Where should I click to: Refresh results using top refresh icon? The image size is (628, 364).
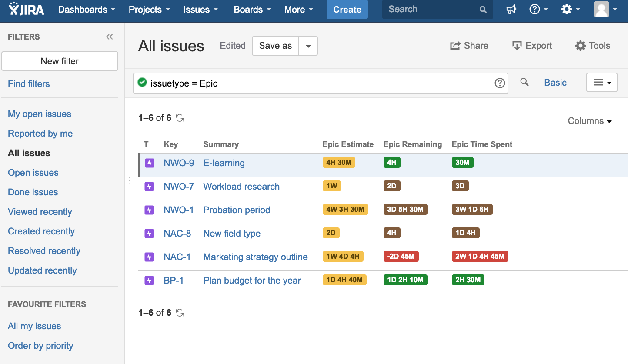(180, 118)
